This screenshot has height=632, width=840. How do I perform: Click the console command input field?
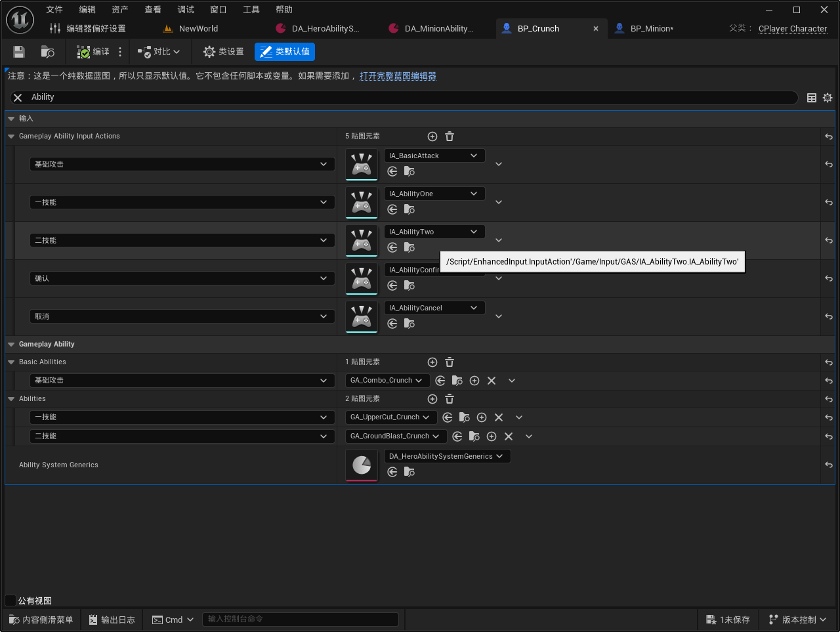click(x=301, y=620)
